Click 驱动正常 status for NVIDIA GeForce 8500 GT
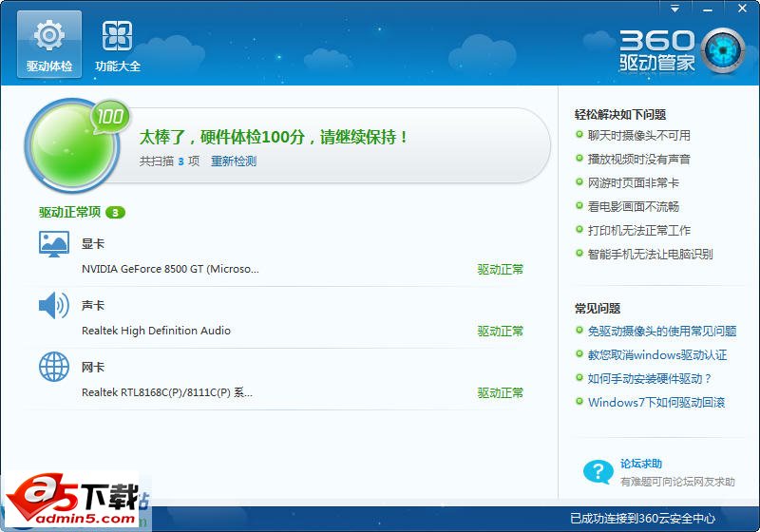The width and height of the screenshot is (760, 532). [x=500, y=270]
